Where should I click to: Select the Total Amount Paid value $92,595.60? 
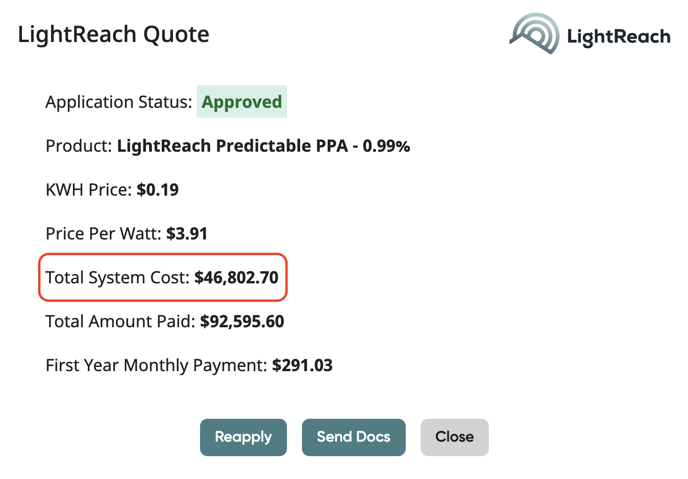242,321
